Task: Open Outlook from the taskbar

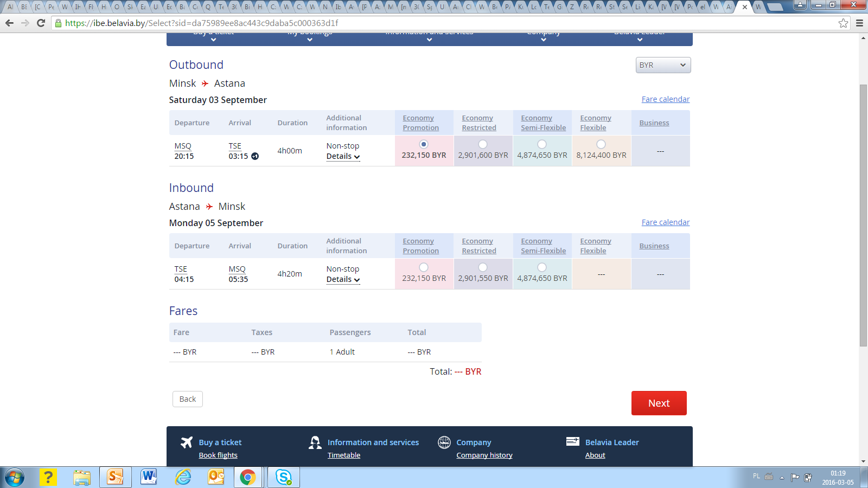Action: coord(216,477)
